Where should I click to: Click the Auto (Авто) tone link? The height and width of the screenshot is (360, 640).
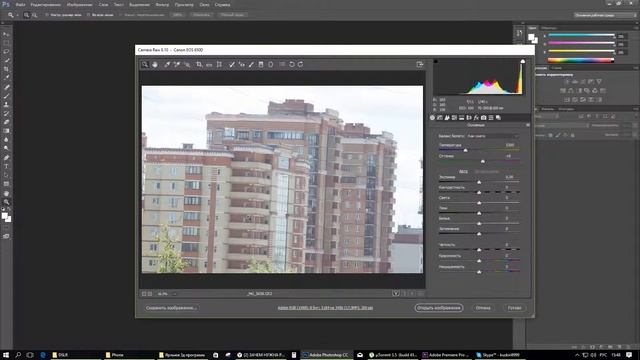coord(463,171)
